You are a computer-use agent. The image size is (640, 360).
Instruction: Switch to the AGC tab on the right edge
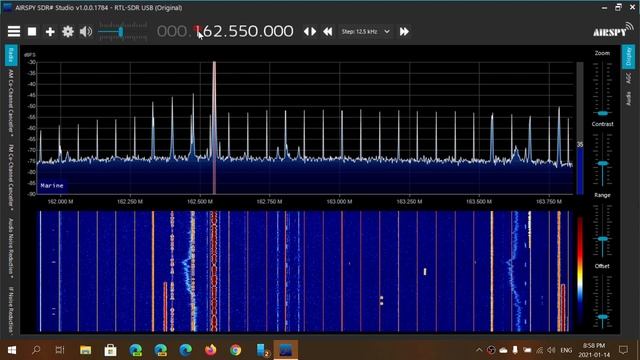pos(629,78)
